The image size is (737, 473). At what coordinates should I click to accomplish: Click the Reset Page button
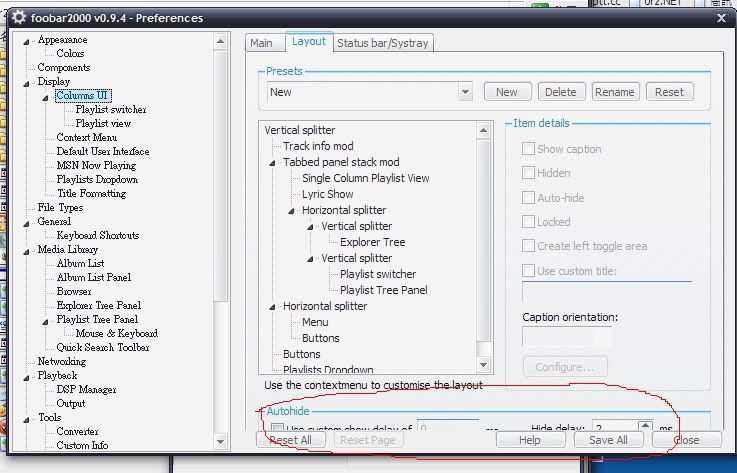(x=368, y=440)
